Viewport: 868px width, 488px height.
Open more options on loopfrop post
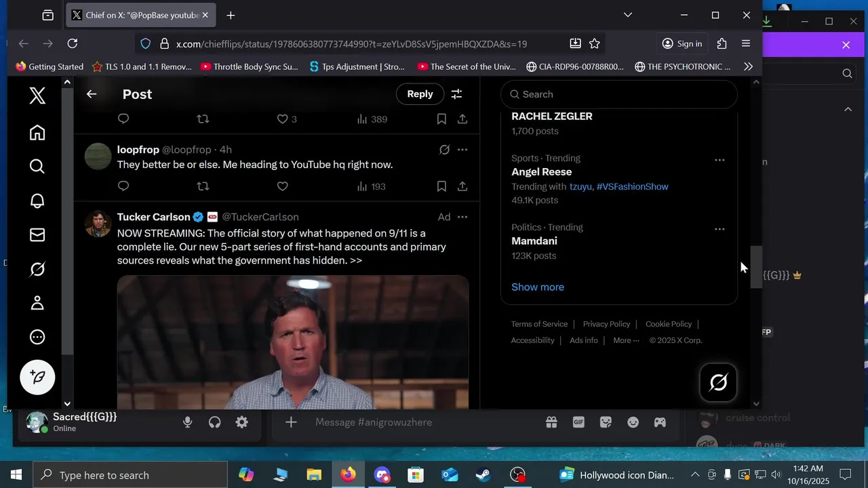point(462,150)
